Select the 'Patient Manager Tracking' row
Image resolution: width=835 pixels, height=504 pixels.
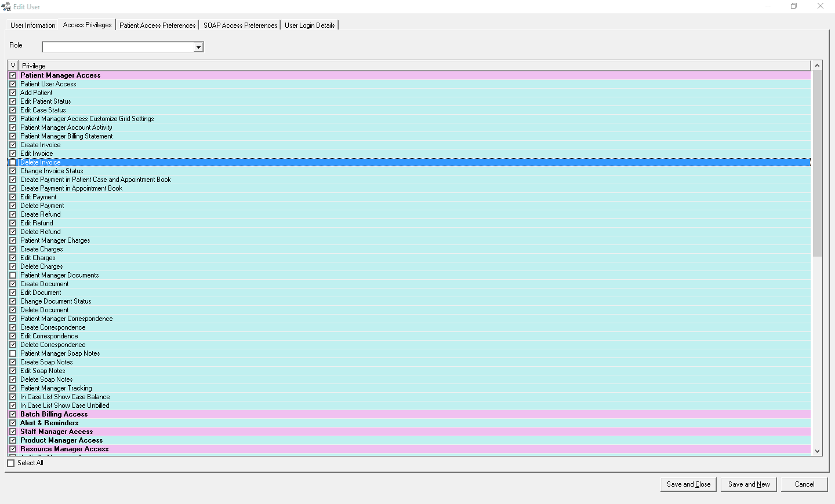tap(409, 388)
